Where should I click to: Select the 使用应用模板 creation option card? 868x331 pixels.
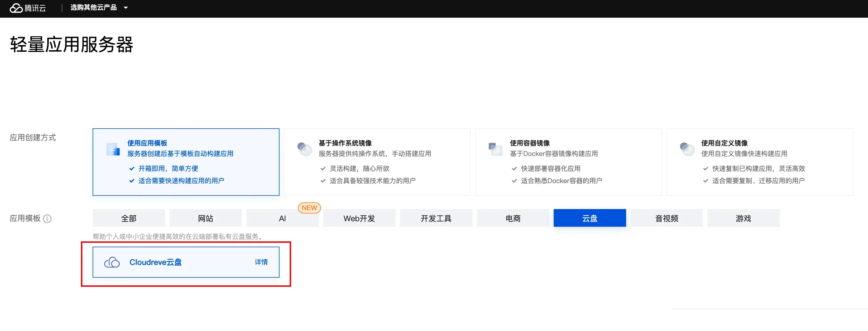click(x=186, y=162)
